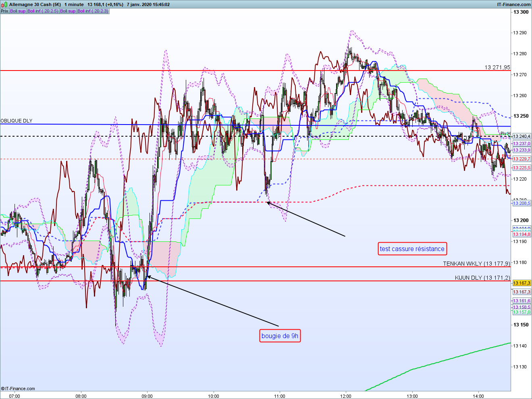Image resolution: width=532 pixels, height=399 pixels.
Task: Click the 13 280 price axis value
Action: tap(520, 54)
